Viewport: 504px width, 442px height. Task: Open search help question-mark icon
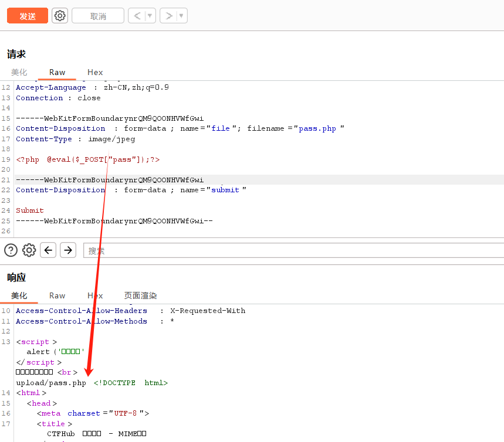coord(11,250)
